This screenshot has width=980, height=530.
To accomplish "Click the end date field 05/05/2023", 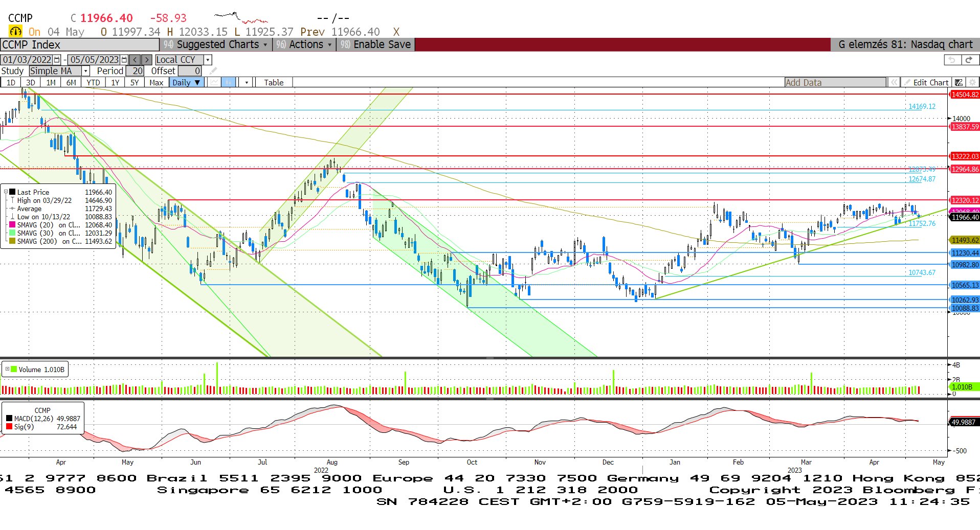I will click(94, 60).
